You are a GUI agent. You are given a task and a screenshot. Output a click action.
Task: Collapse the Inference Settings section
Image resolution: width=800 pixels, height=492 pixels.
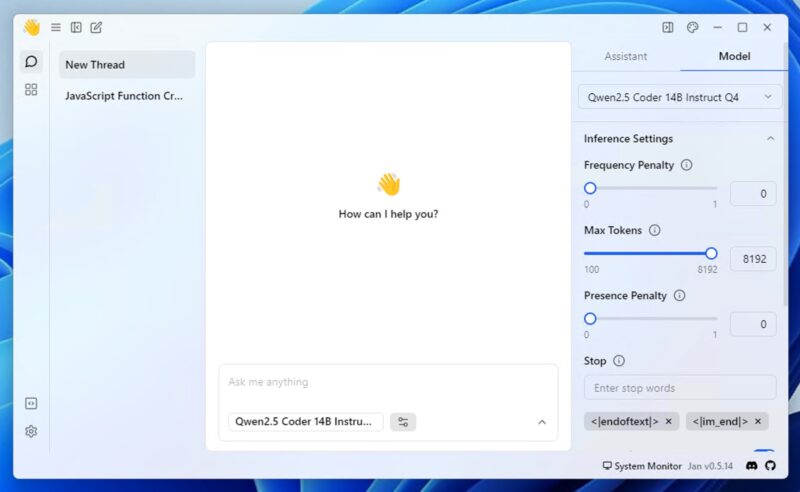pyautogui.click(x=770, y=139)
